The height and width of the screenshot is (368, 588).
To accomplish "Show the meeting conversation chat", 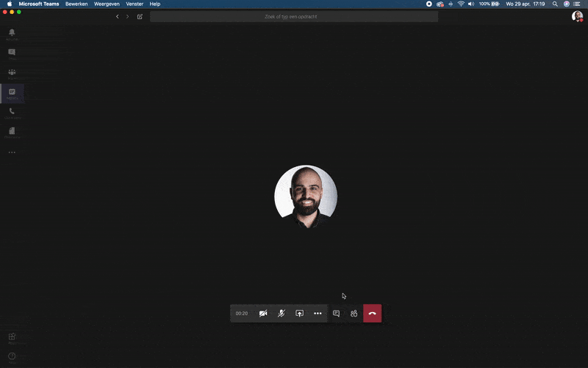I will click(x=336, y=314).
